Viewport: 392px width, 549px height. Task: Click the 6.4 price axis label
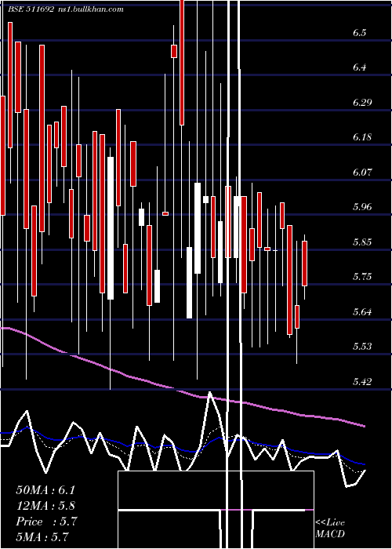pos(359,67)
